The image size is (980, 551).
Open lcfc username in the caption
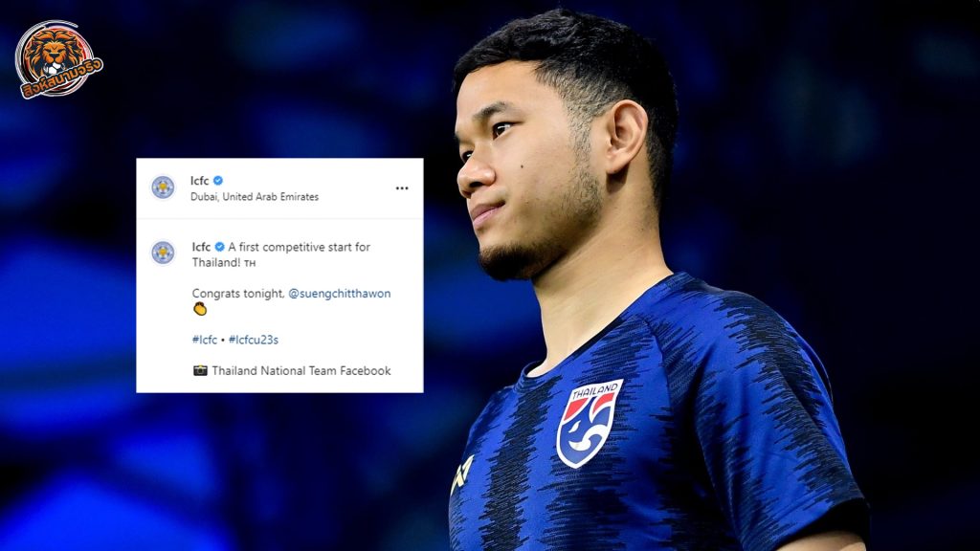click(x=201, y=247)
